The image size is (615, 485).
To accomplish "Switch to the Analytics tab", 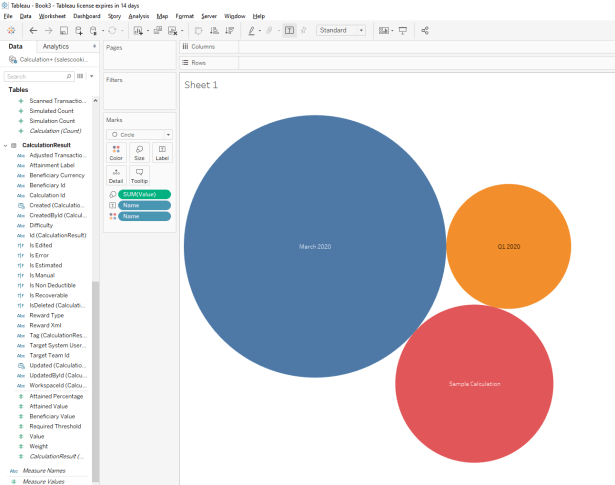I will click(x=56, y=46).
